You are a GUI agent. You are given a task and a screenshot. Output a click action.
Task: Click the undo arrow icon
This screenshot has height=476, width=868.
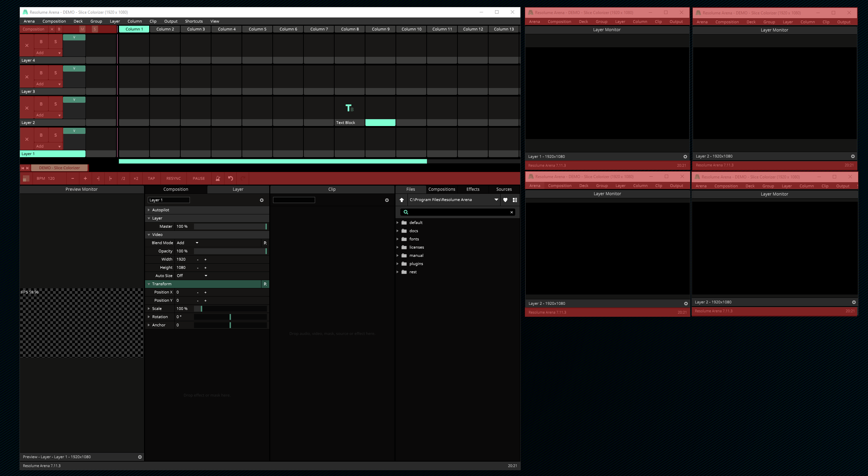231,178
